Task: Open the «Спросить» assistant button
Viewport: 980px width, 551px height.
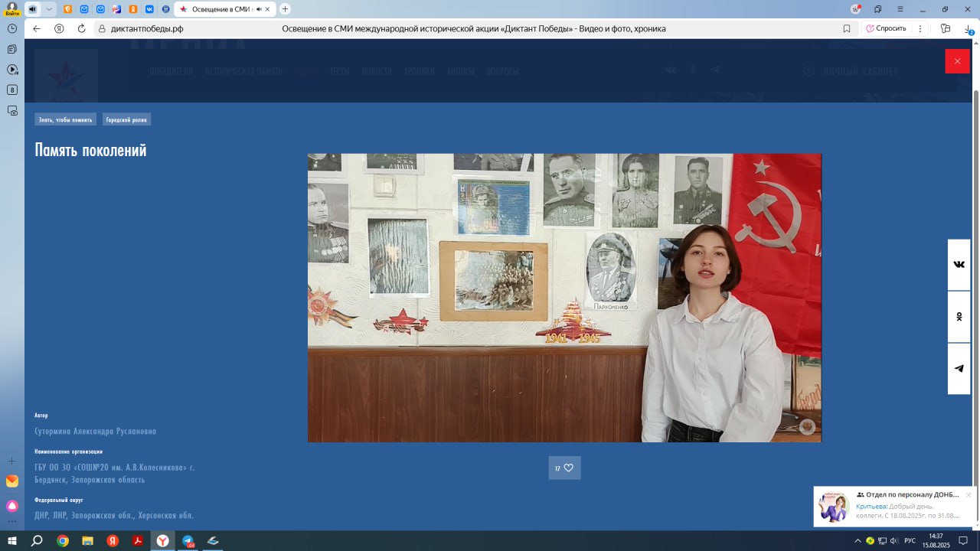Action: [886, 28]
